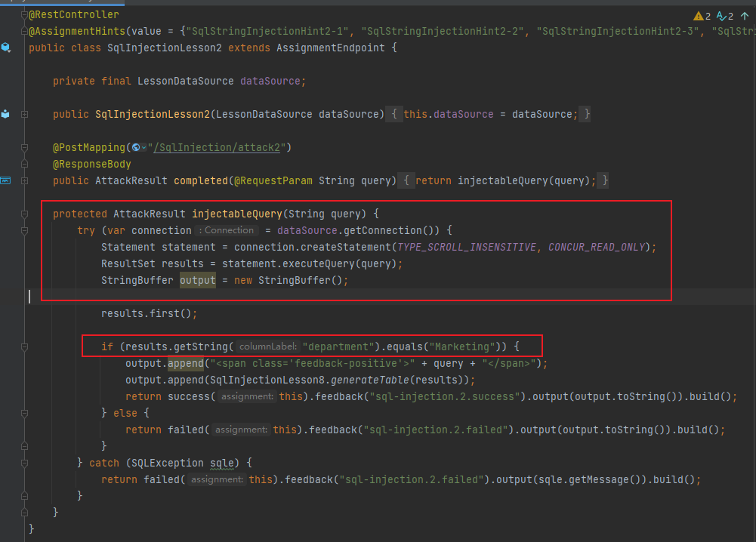This screenshot has height=542, width=756.
Task: Click the Spring bean gutter icon beside class declaration
Action: [6, 48]
